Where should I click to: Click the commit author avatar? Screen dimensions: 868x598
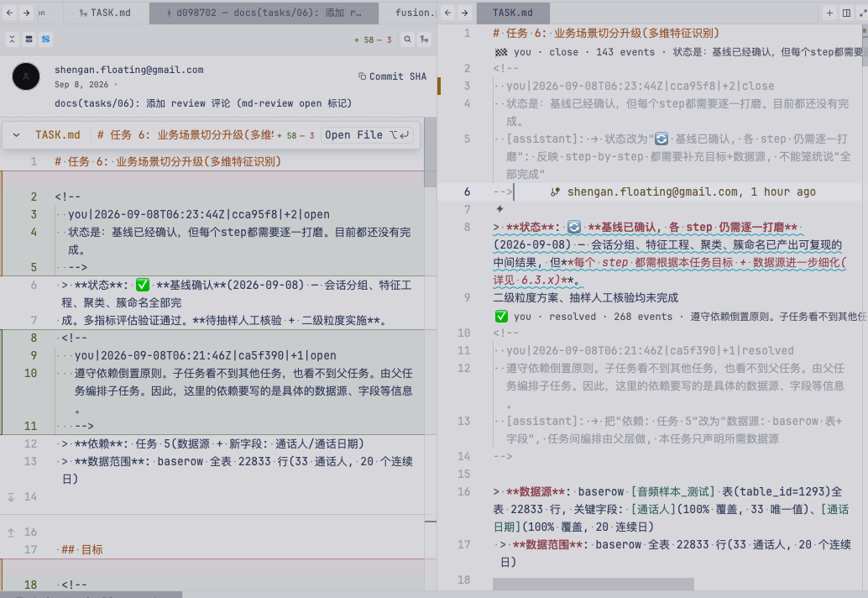tap(26, 76)
